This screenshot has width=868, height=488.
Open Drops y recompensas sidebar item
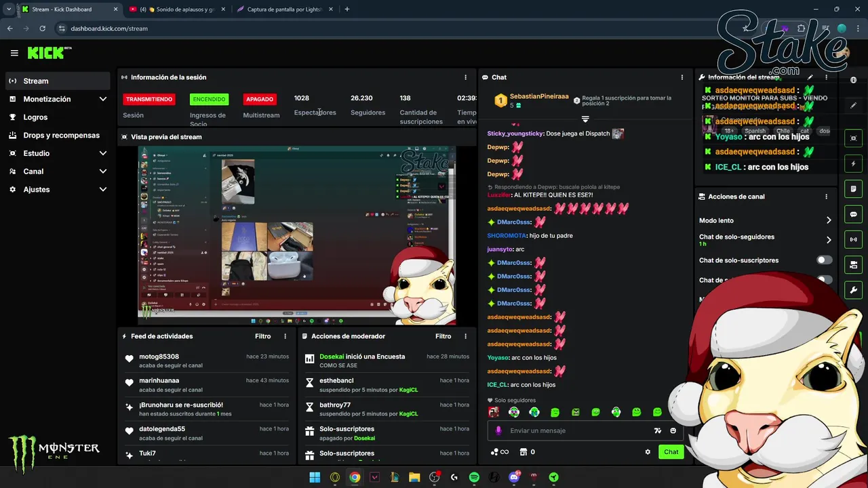[57, 135]
